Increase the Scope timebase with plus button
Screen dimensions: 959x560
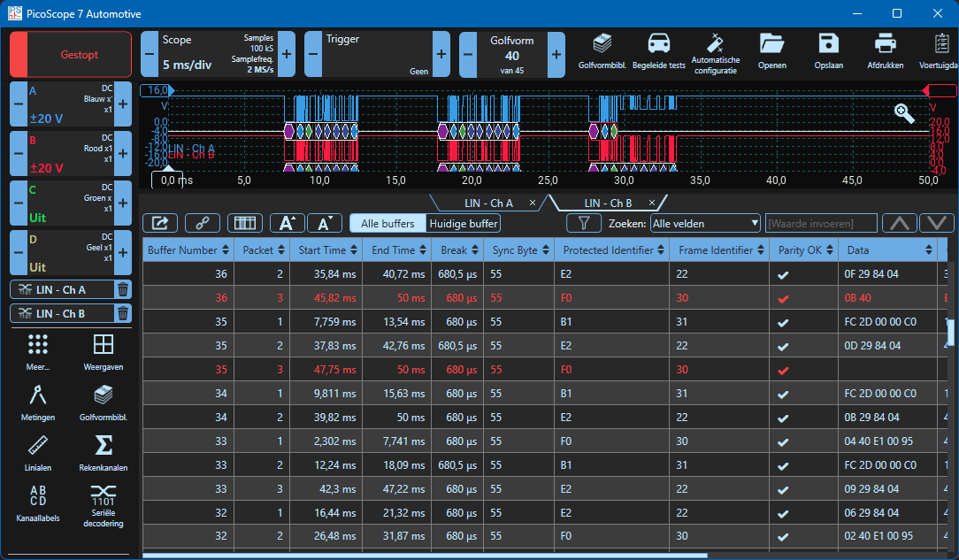coord(286,55)
